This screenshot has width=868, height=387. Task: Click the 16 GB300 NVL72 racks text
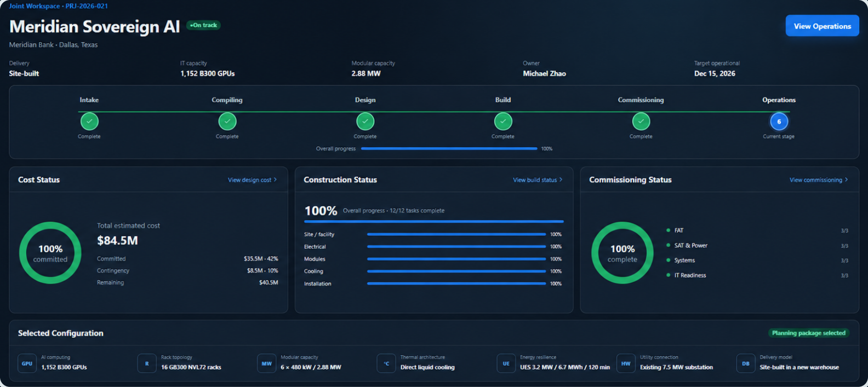pyautogui.click(x=191, y=367)
